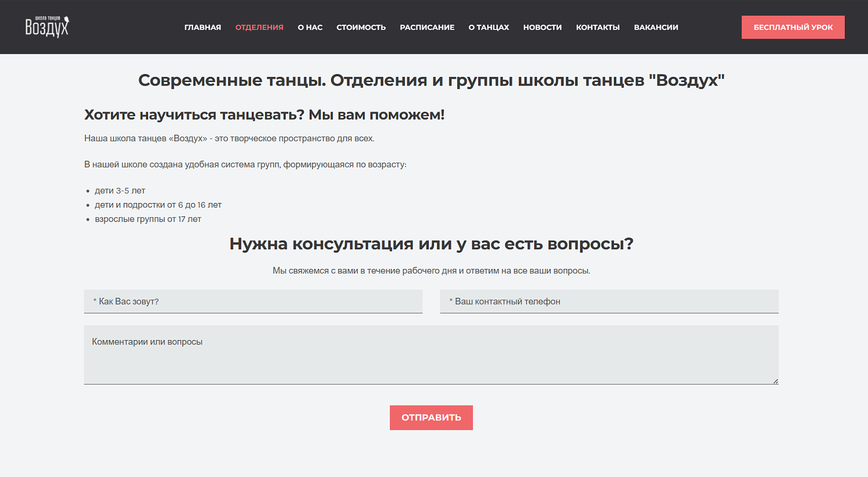Open the ГЛАВНАЯ navigation menu item
The width and height of the screenshot is (868, 477).
(202, 27)
